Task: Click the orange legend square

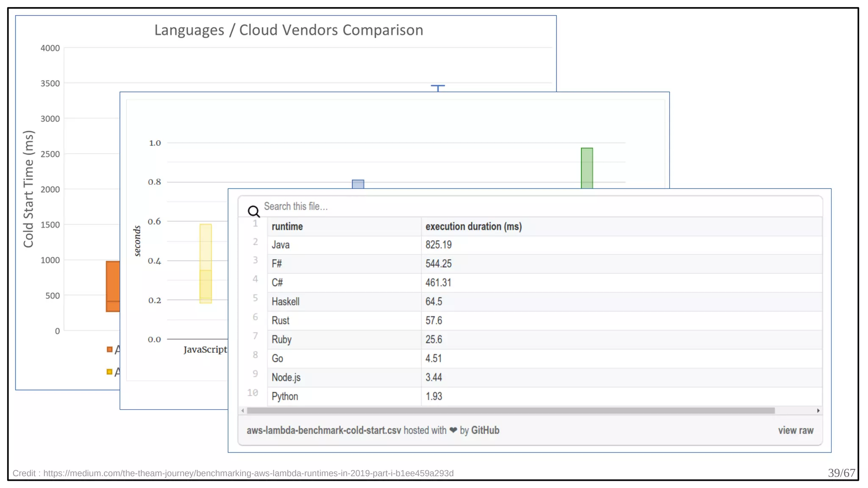Action: (x=109, y=349)
